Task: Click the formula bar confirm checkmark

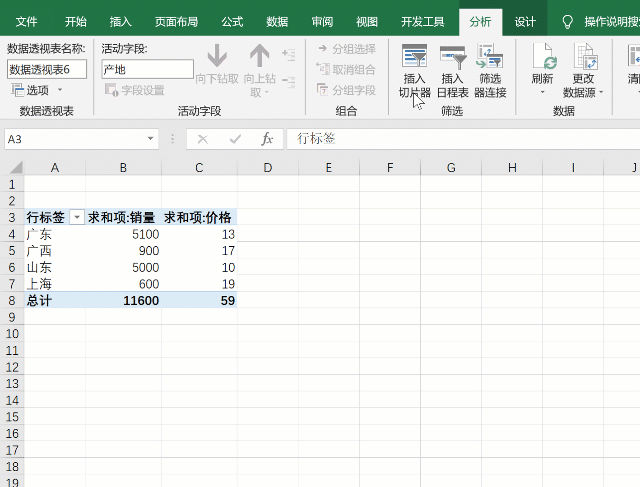Action: [x=235, y=139]
